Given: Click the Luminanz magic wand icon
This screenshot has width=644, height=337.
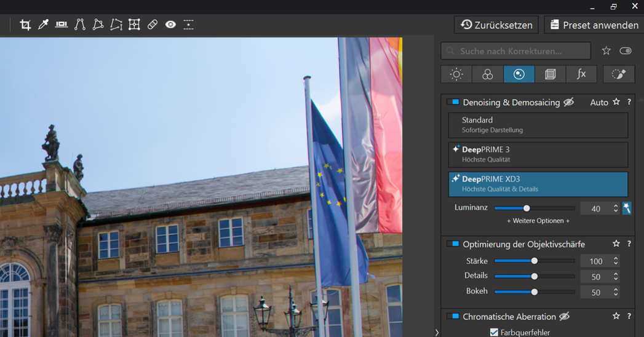Looking at the screenshot, I should (x=627, y=208).
